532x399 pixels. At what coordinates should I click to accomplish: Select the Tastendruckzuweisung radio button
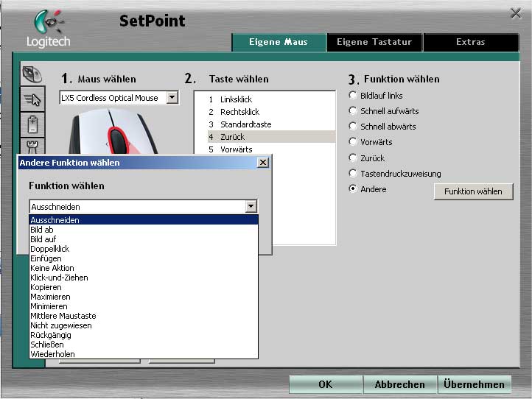[x=353, y=173]
